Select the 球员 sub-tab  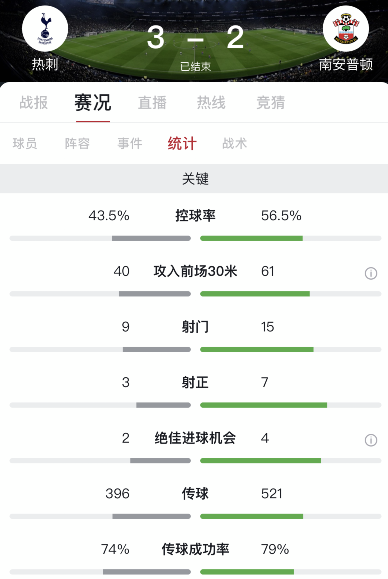(25, 143)
